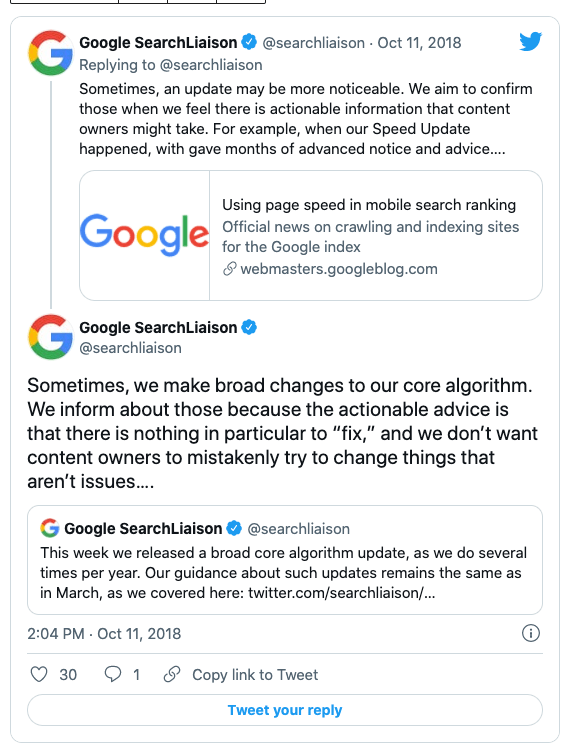Viewport: 565px width, 749px height.
Task: Open @searchliaison handle in top tweet header
Action: click(314, 43)
